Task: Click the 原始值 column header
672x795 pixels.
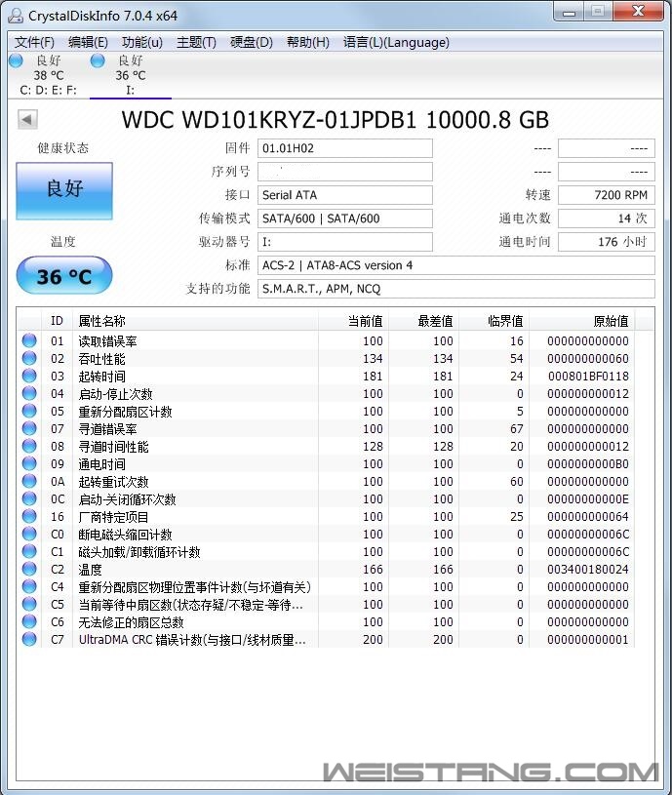Action: click(582, 320)
